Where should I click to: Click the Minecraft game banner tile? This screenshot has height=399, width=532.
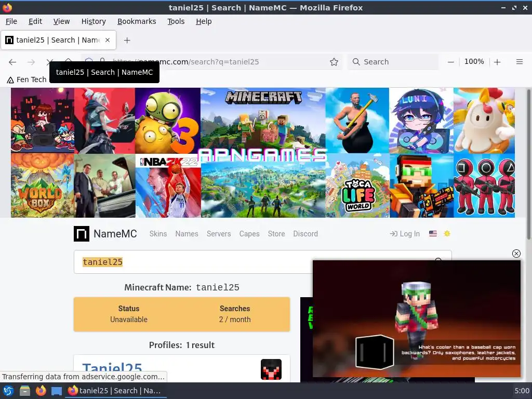263,118
